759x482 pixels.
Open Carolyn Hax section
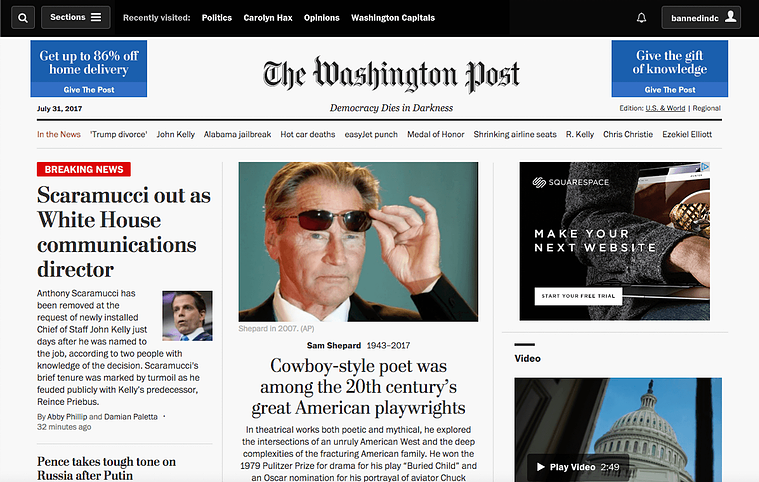click(268, 18)
